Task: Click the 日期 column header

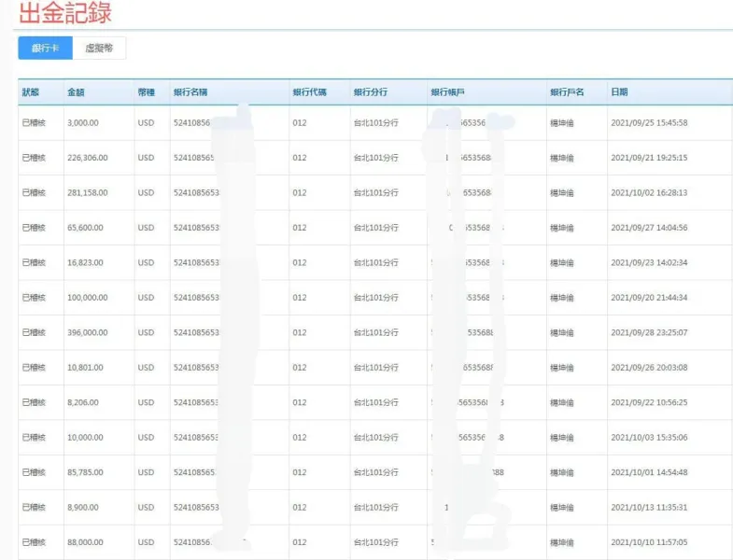Action: click(619, 92)
